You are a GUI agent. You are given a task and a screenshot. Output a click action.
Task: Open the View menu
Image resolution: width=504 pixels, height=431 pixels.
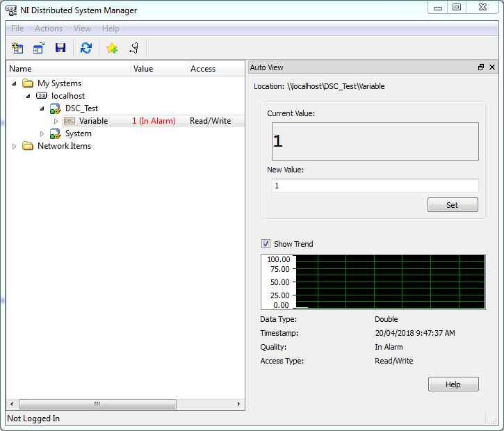pos(82,29)
